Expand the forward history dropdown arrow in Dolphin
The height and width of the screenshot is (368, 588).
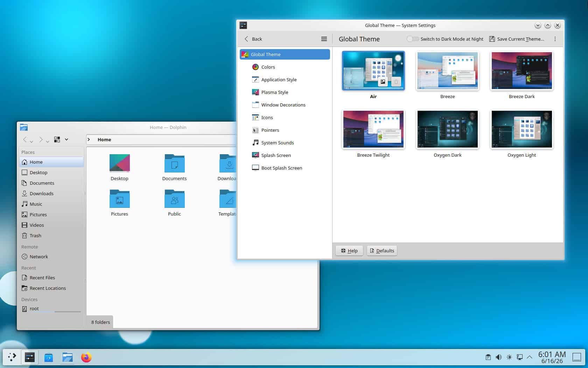[x=47, y=142]
